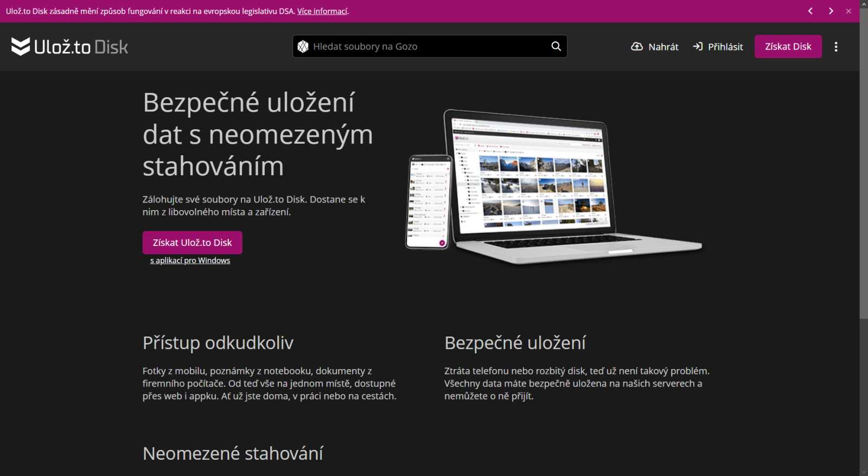Click the paragraph starting Ztráta telefonu
Screen dimensions: 868x476
coord(577,384)
